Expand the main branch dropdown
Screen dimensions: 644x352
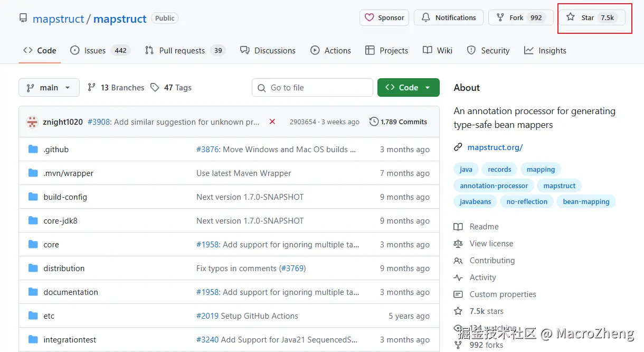click(x=49, y=88)
